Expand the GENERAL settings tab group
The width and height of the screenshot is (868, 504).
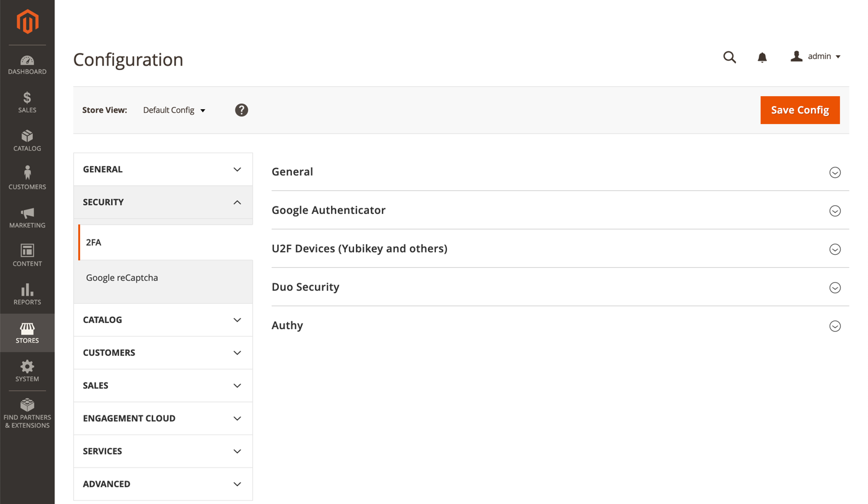[x=163, y=169]
